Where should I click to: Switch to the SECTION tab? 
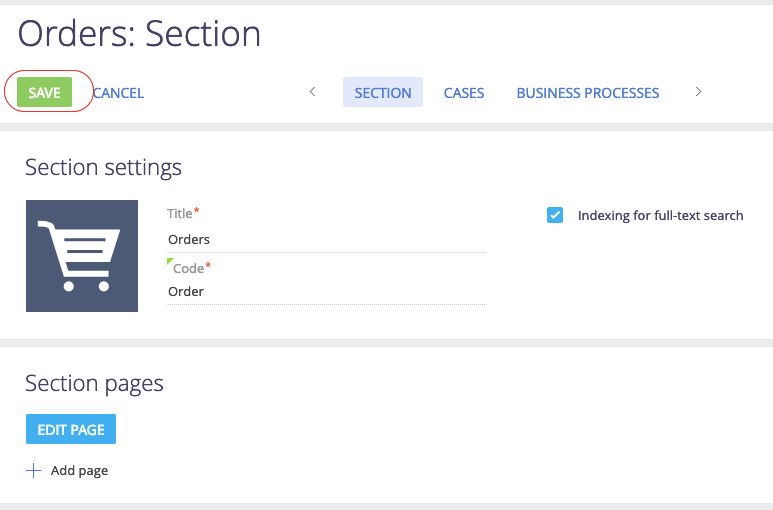(382, 93)
